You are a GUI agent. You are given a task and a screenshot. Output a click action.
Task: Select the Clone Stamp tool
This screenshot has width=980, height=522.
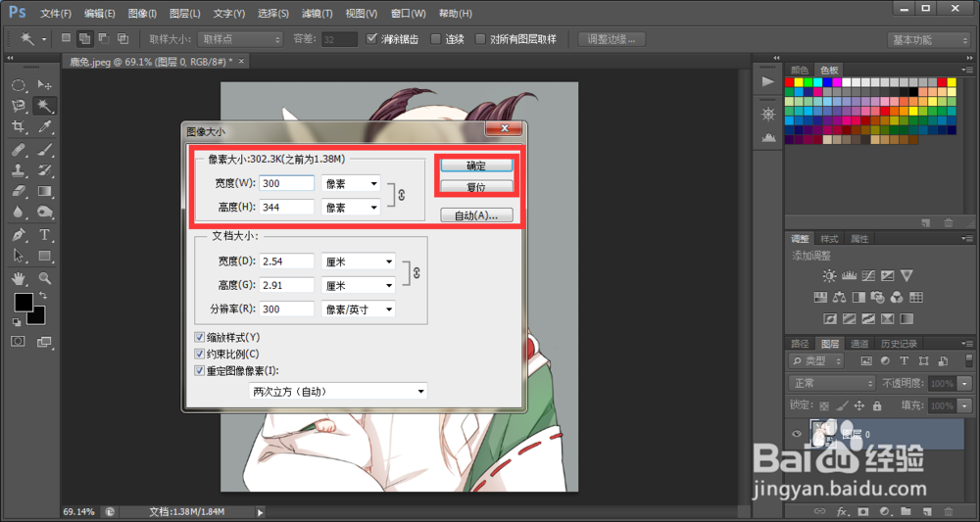click(x=19, y=169)
